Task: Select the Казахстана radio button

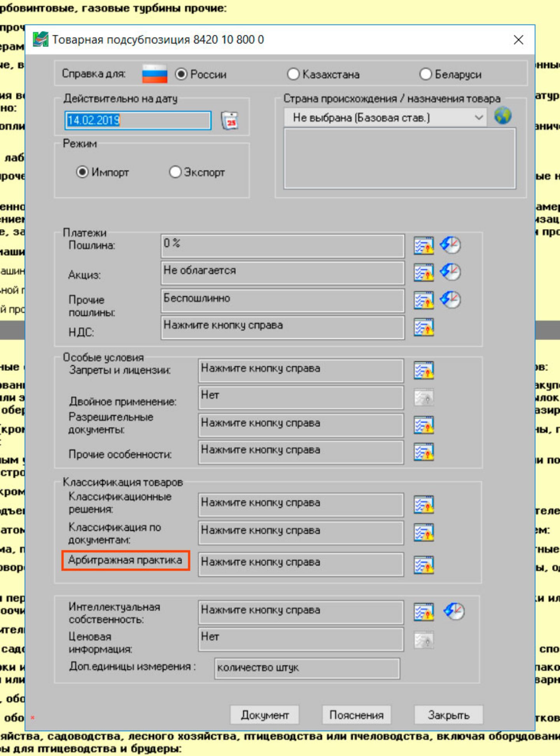Action: [x=293, y=74]
